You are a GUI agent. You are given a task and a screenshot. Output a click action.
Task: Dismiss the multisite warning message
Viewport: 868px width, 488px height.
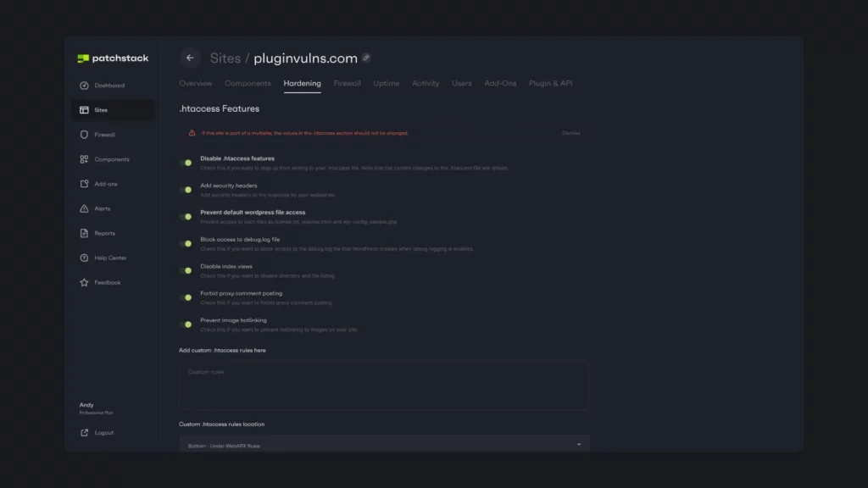pos(570,133)
